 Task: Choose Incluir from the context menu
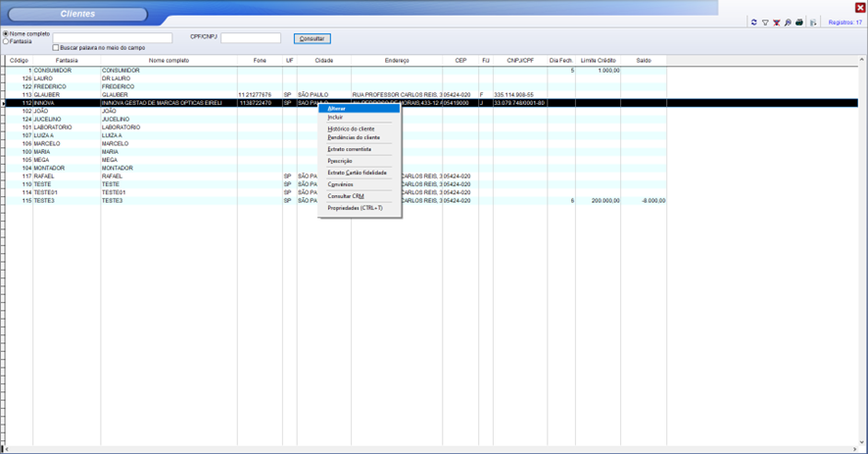[x=336, y=118]
